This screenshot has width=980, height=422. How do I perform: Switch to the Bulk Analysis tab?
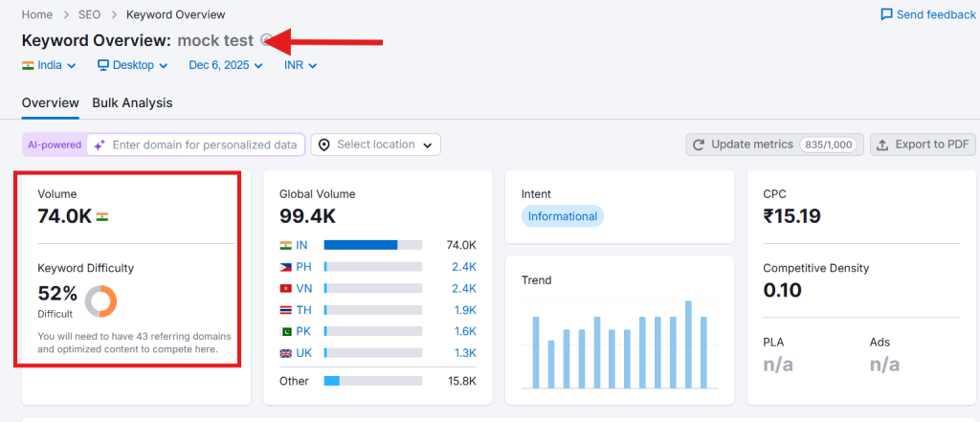pyautogui.click(x=132, y=103)
